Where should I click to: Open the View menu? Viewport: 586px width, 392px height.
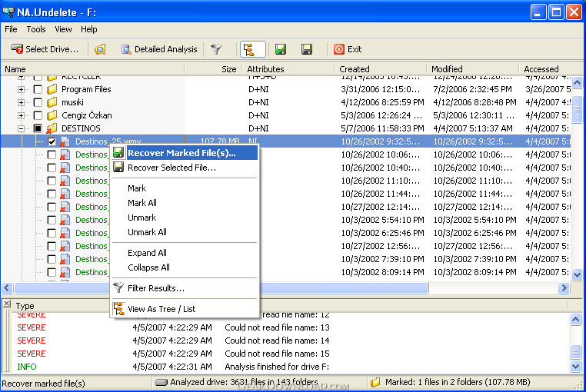[63, 29]
